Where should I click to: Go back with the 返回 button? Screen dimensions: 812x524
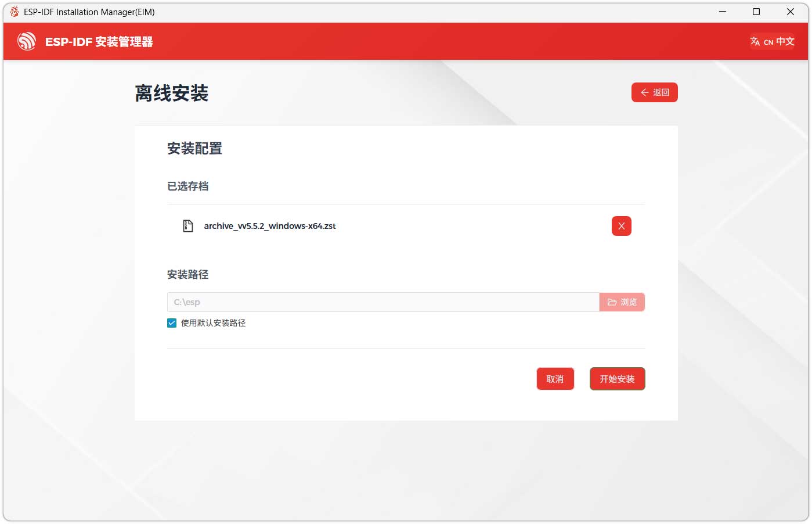(654, 92)
